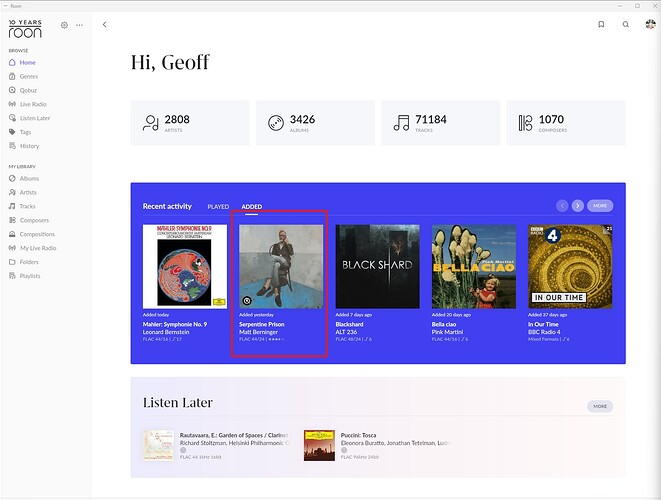Image resolution: width=661 pixels, height=500 pixels.
Task: Open Bella Ciao album cover
Action: point(474,266)
